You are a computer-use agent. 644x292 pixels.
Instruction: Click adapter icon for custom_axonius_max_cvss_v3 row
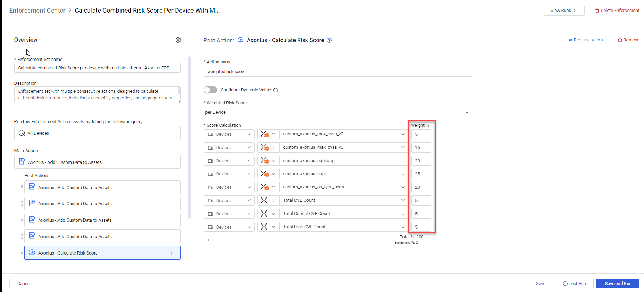point(265,147)
